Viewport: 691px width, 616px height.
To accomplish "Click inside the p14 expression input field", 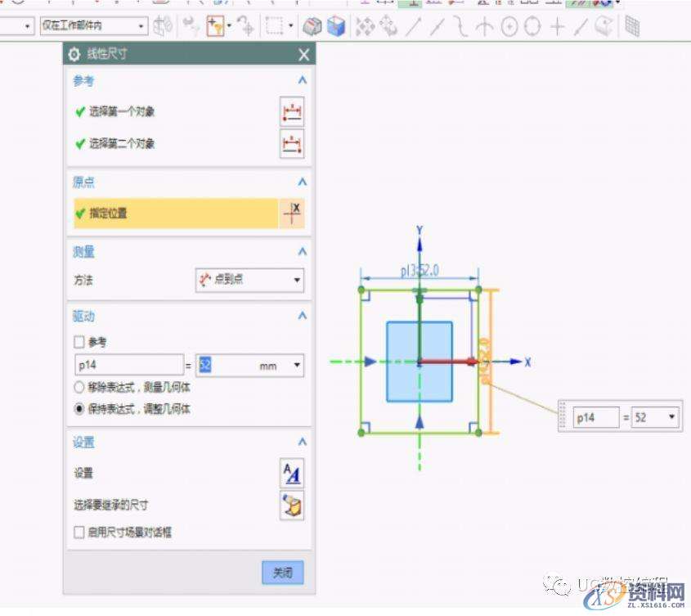I will click(x=128, y=365).
